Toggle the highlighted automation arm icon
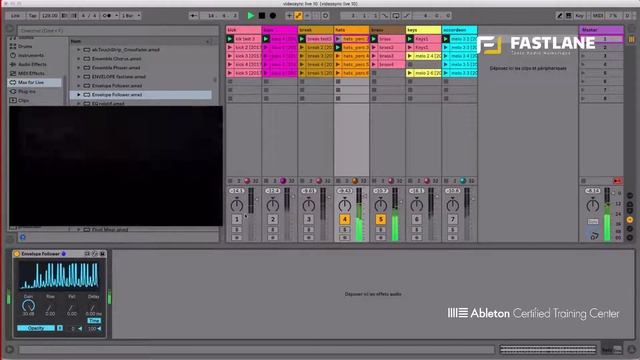Viewport: 640px width, 360px height. (x=298, y=16)
